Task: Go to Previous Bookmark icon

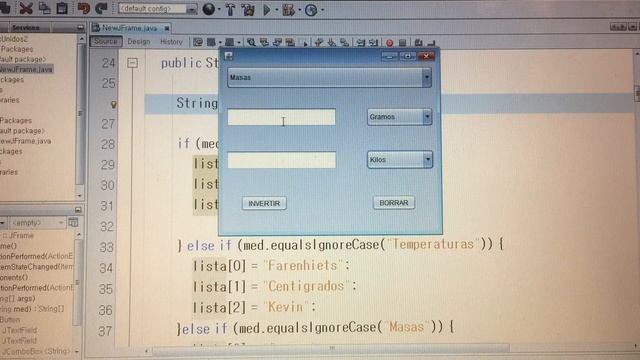Action: [x=319, y=42]
